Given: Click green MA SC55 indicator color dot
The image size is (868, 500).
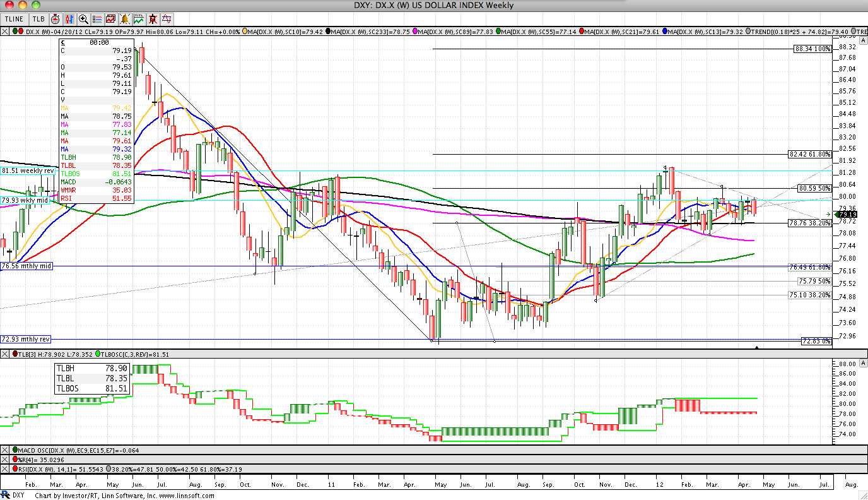Looking at the screenshot, I should tap(500, 32).
